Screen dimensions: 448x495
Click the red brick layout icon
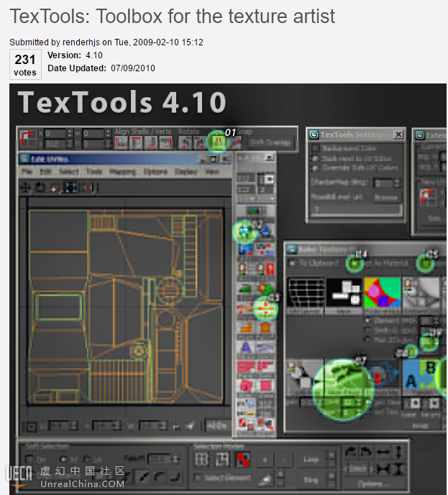pyautogui.click(x=245, y=366)
